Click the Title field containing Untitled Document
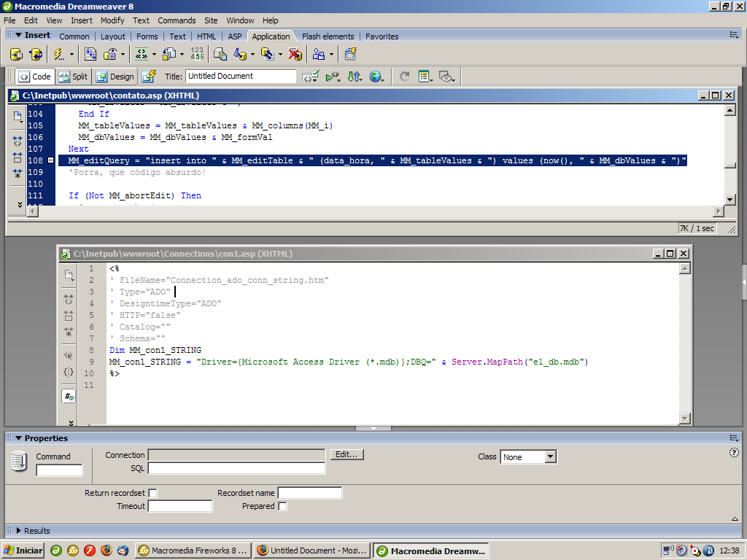The height and width of the screenshot is (560, 747). [241, 76]
